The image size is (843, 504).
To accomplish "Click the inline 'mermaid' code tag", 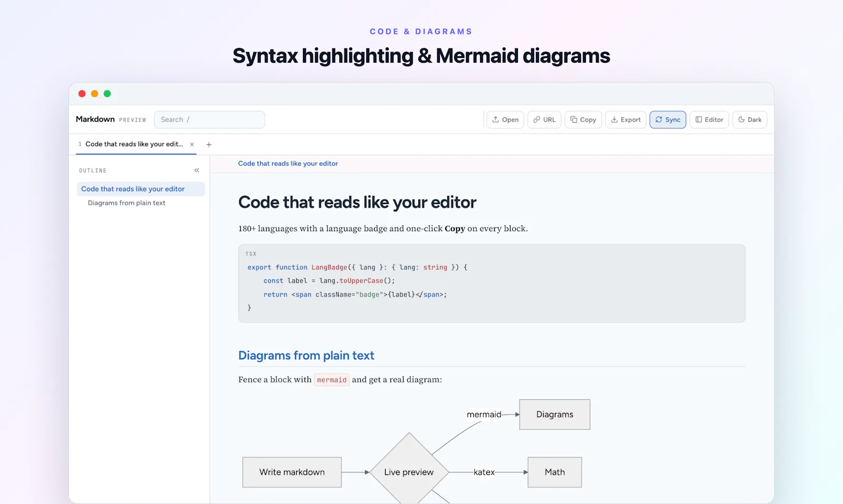I will pyautogui.click(x=332, y=380).
